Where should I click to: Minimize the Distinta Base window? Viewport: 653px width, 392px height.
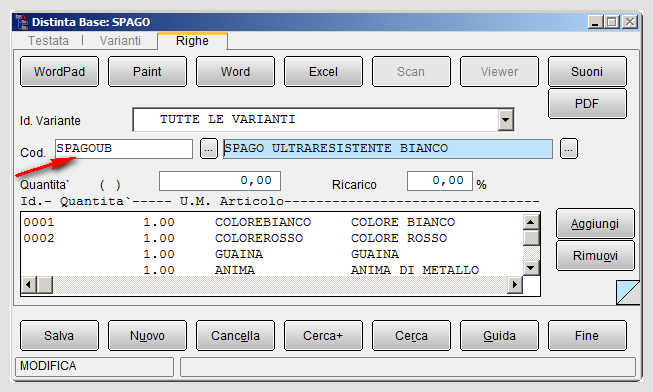596,22
